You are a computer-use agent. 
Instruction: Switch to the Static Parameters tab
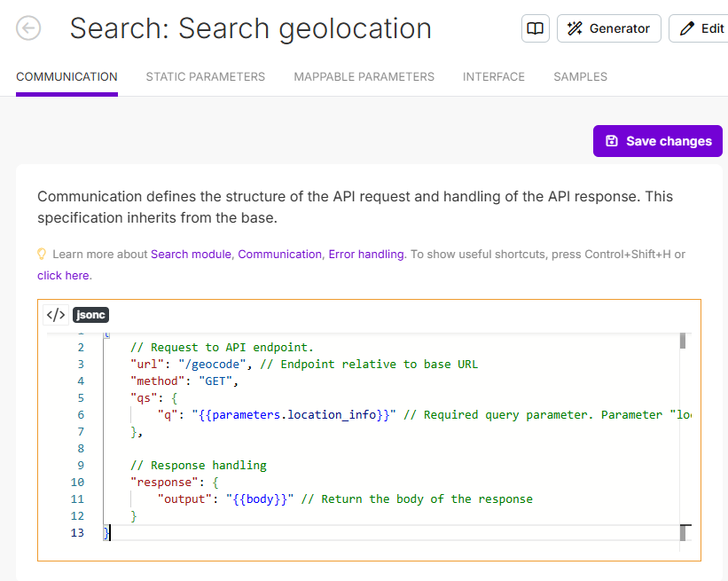[205, 77]
